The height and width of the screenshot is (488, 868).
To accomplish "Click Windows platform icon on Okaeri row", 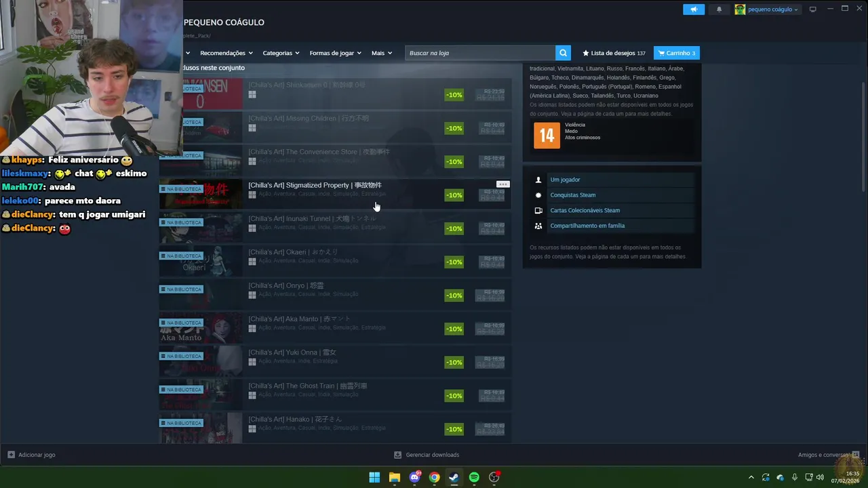I will point(252,262).
